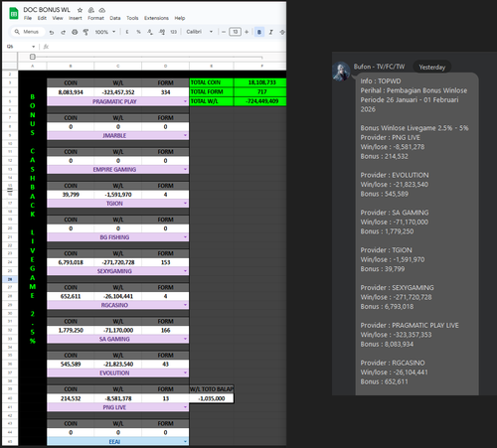
Task: Select the column E header
Action: click(x=212, y=66)
